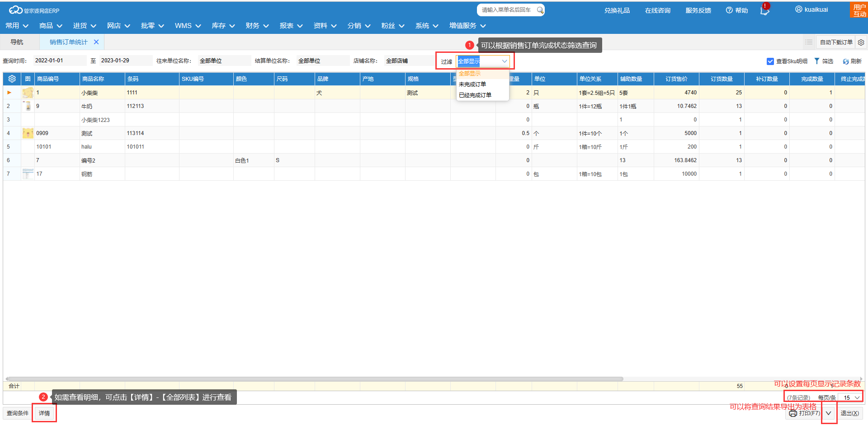The image size is (868, 425).
Task: Click the 筛选 filter funnel icon
Action: coord(817,61)
